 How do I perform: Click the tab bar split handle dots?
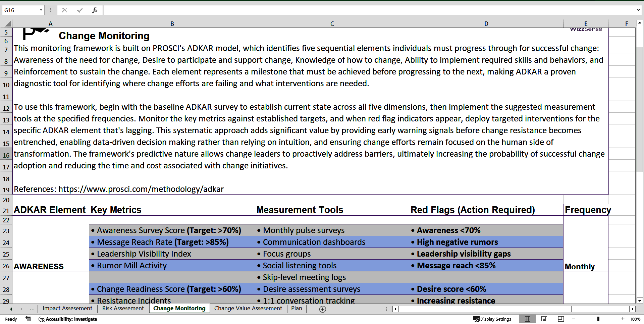click(x=386, y=309)
